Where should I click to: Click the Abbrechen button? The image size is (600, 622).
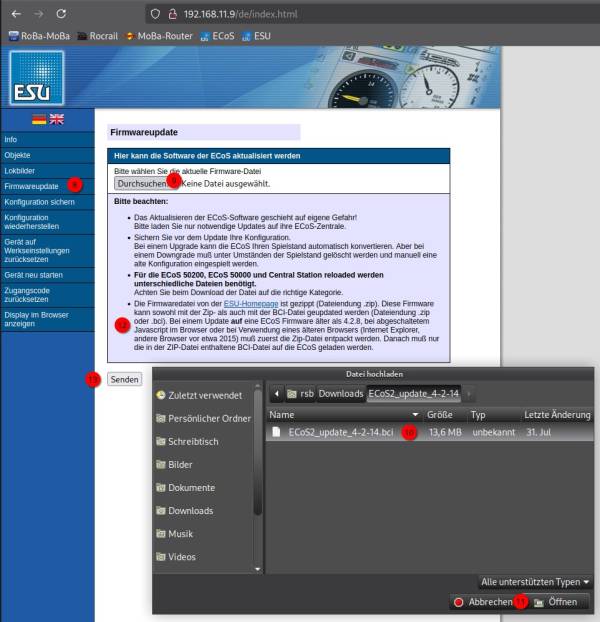pyautogui.click(x=485, y=602)
